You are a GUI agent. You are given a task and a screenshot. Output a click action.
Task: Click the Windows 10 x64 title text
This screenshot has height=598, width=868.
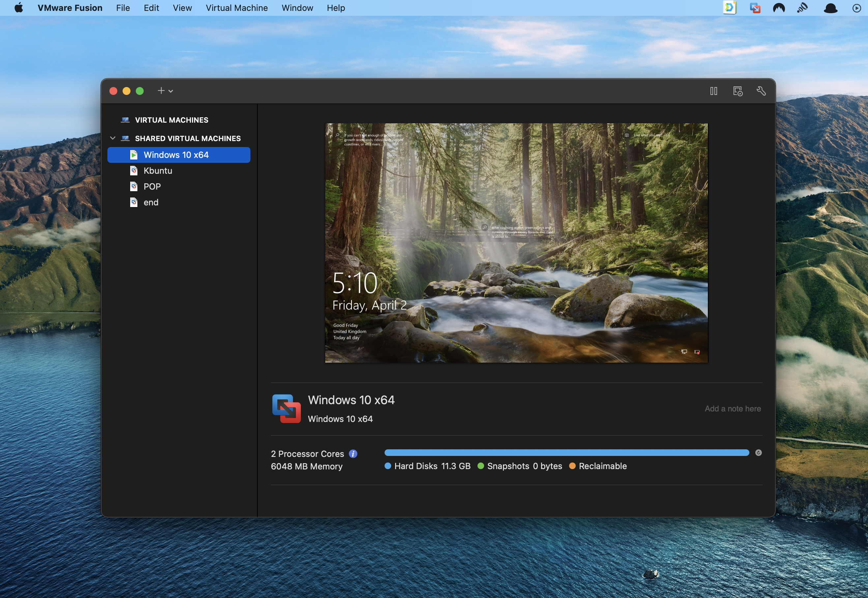pyautogui.click(x=351, y=400)
